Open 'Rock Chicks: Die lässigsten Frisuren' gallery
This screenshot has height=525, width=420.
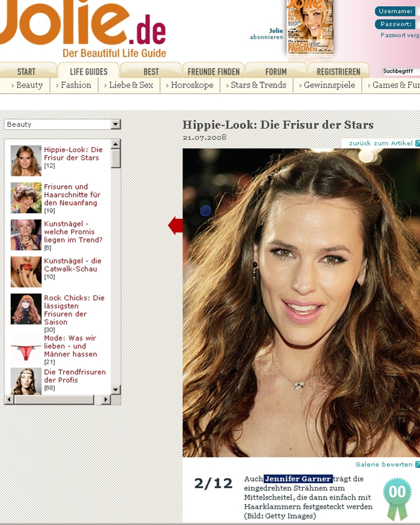74,310
